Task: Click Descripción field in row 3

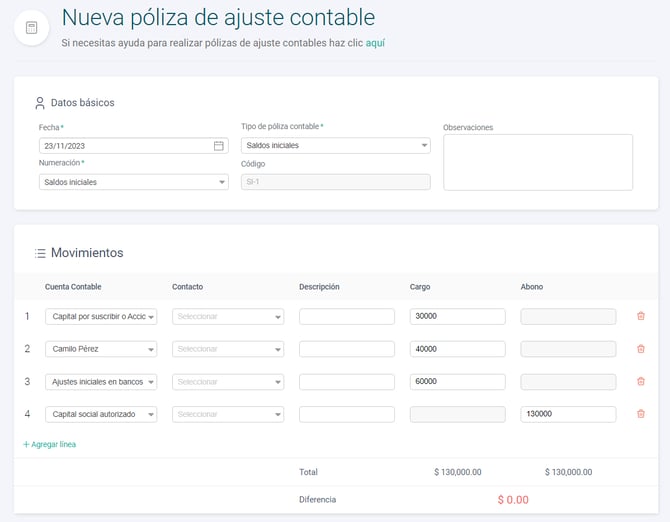Action: pyautogui.click(x=347, y=382)
